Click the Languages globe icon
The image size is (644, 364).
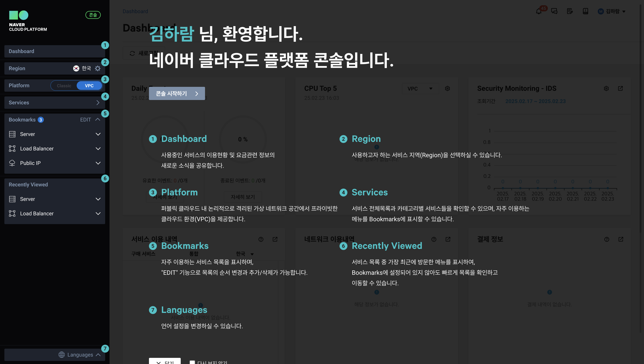click(x=62, y=355)
